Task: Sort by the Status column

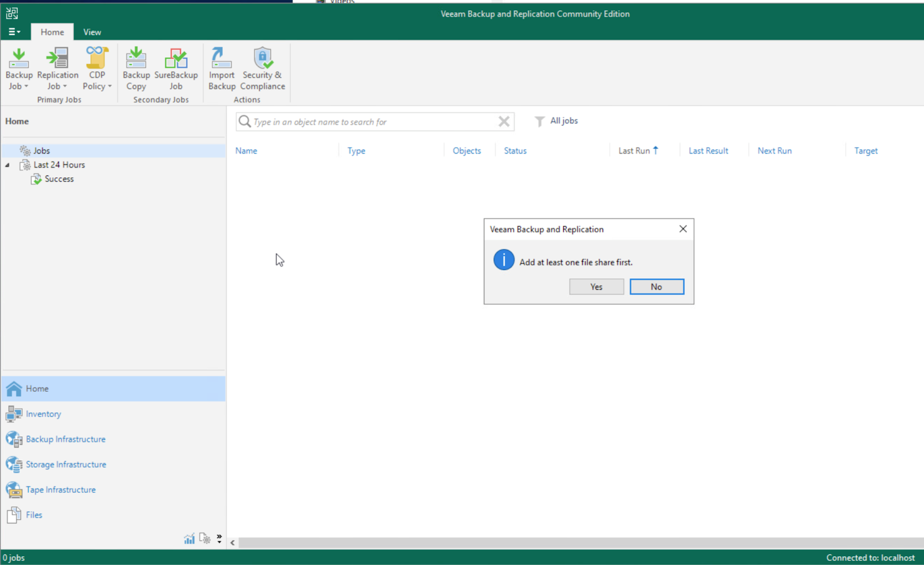Action: [x=515, y=151]
